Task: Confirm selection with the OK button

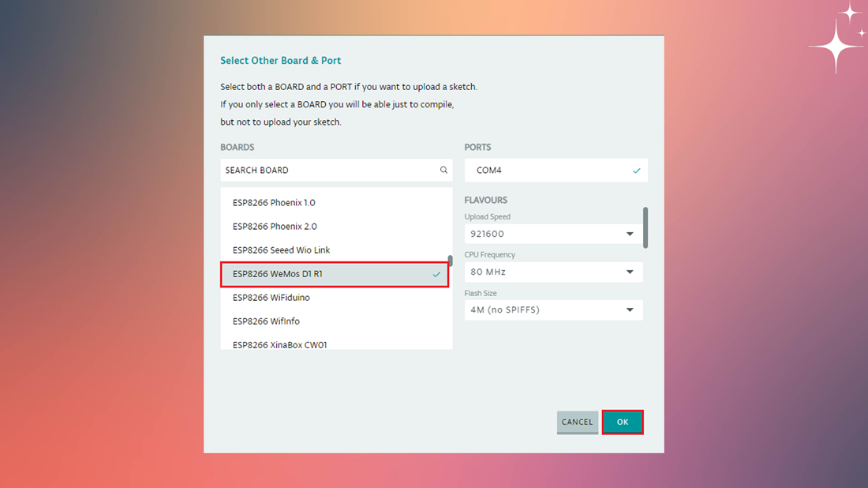Action: pyautogui.click(x=623, y=422)
